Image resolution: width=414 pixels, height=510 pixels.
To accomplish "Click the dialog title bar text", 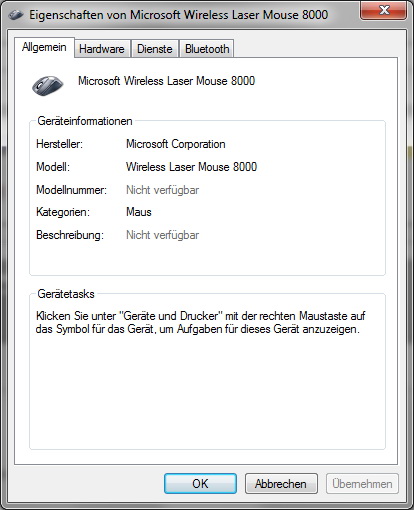I will [179, 15].
